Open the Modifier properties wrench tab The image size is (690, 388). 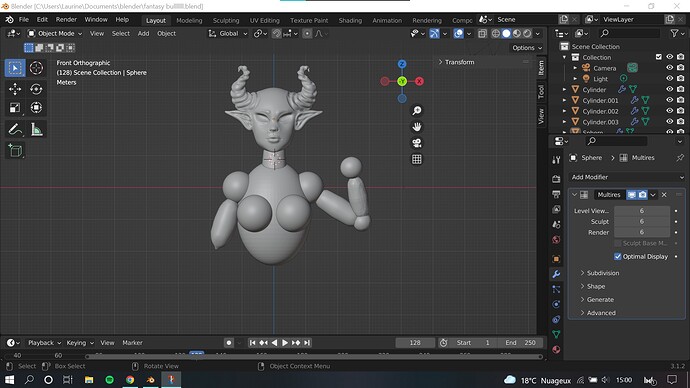[556, 275]
